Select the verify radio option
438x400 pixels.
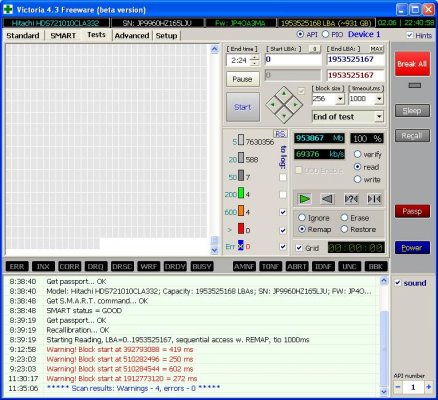(358, 154)
